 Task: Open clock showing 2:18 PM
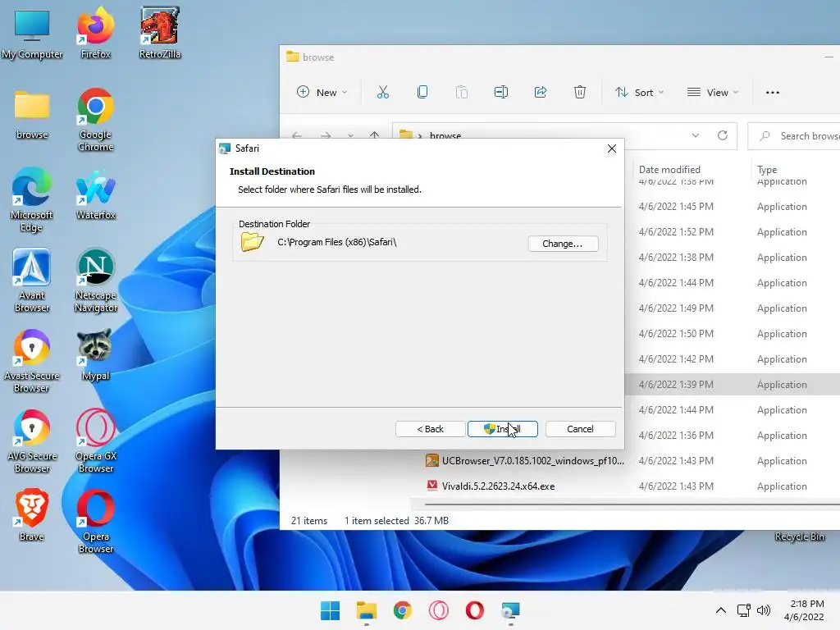pyautogui.click(x=804, y=610)
